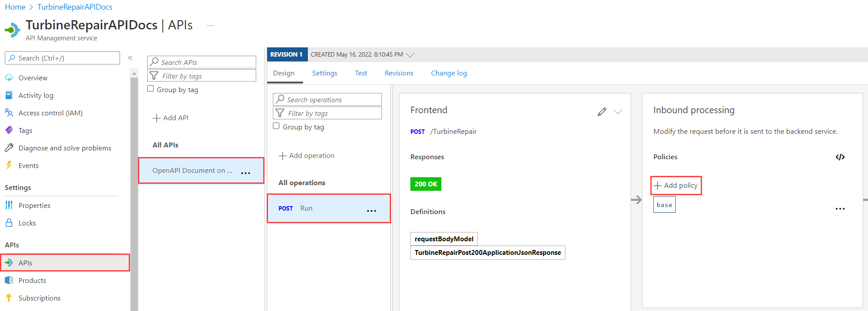Click the Properties bars icon
The image size is (868, 311).
tap(9, 205)
